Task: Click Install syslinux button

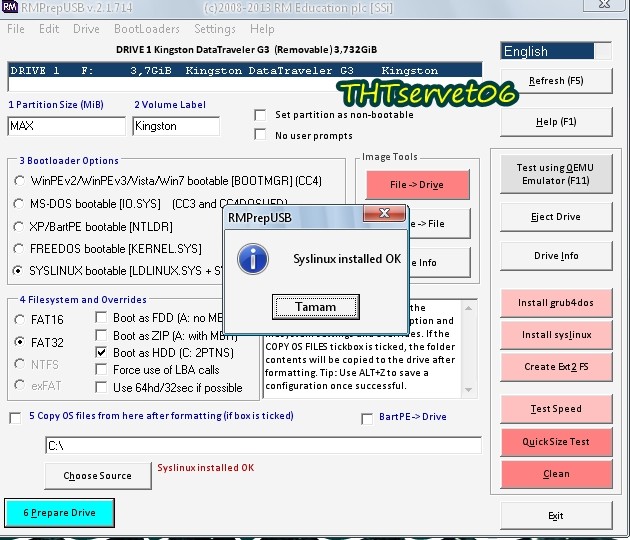Action: (556, 335)
